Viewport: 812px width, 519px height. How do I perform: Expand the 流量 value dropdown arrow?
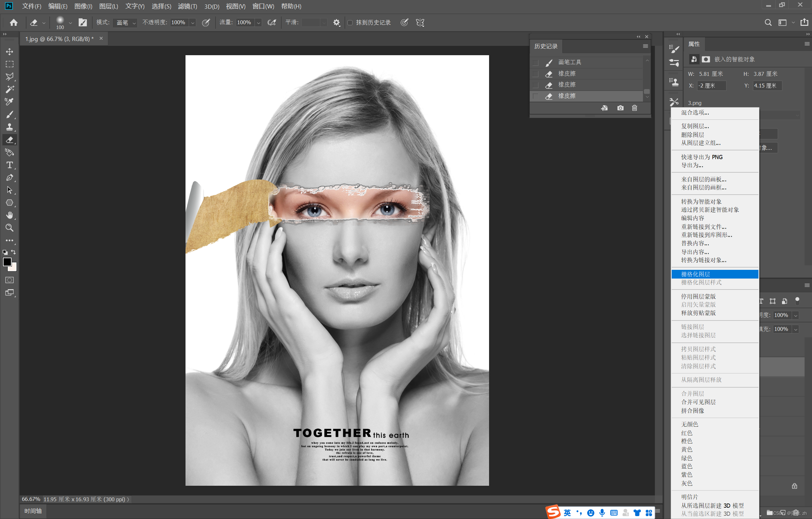click(x=259, y=23)
